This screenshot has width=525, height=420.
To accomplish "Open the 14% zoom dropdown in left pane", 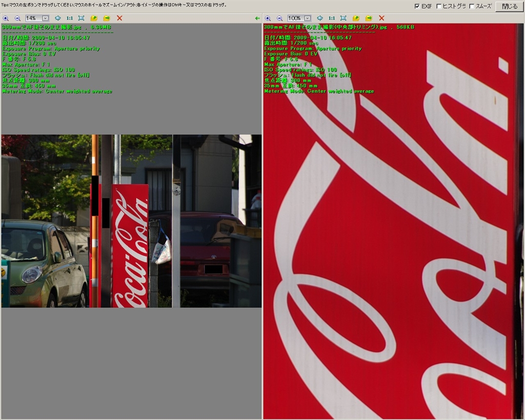I will point(46,18).
